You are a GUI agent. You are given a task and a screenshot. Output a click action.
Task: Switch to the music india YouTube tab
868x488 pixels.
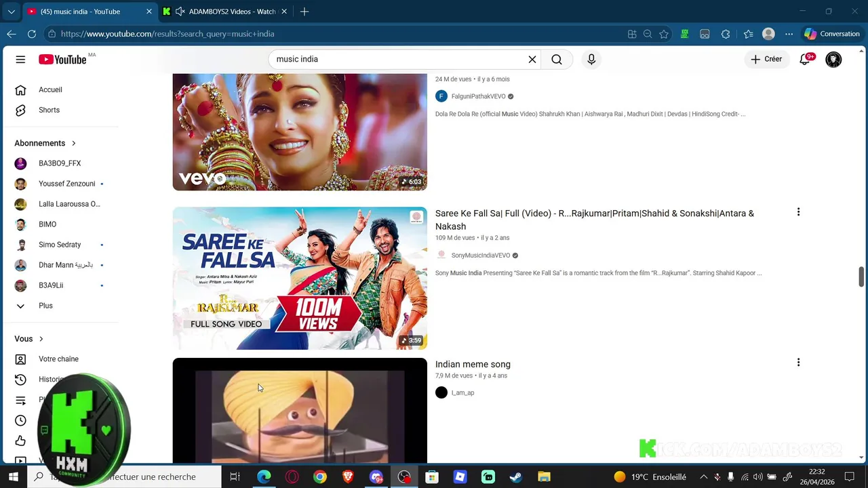pyautogui.click(x=80, y=12)
